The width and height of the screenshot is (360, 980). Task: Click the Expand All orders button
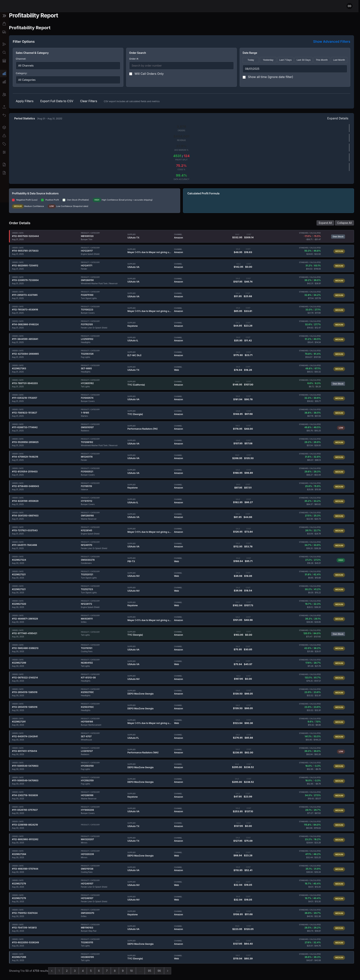coord(325,223)
